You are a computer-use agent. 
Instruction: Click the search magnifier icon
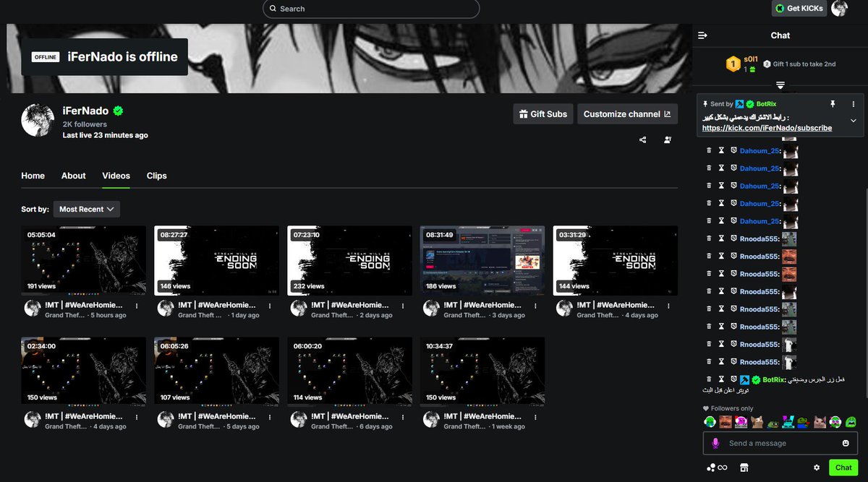272,9
